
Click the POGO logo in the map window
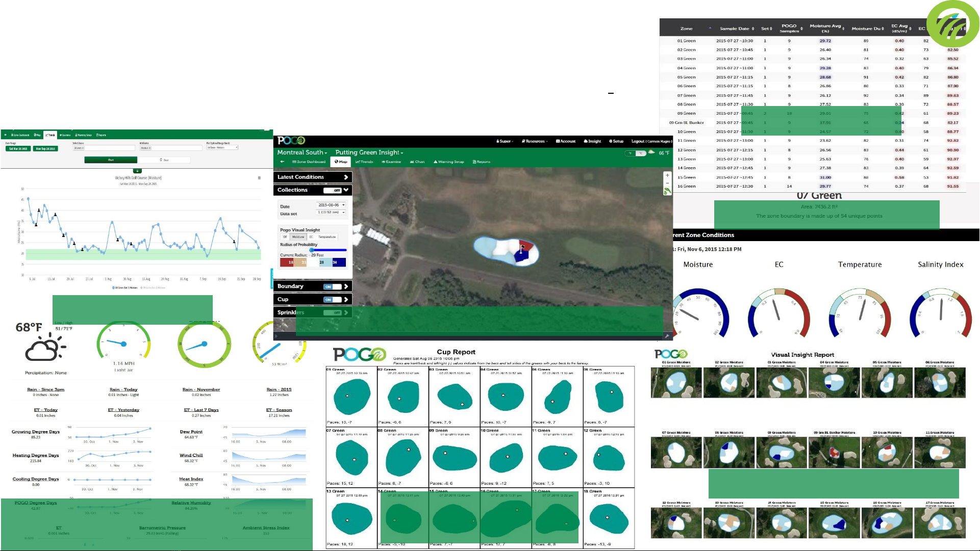[291, 141]
